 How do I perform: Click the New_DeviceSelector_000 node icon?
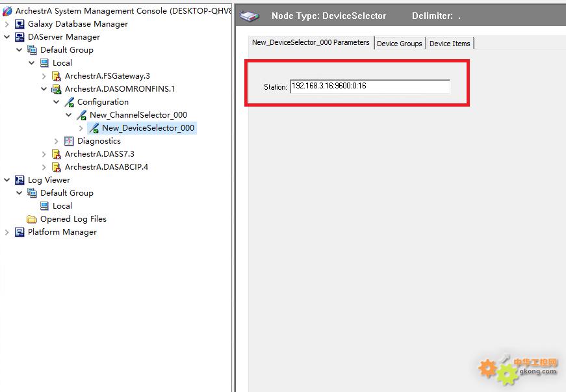point(94,128)
